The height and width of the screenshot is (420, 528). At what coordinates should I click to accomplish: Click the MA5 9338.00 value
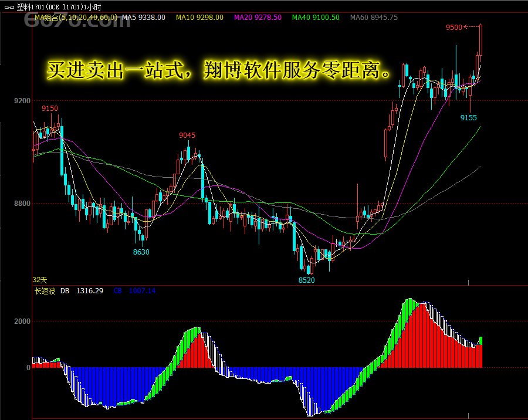pos(144,18)
